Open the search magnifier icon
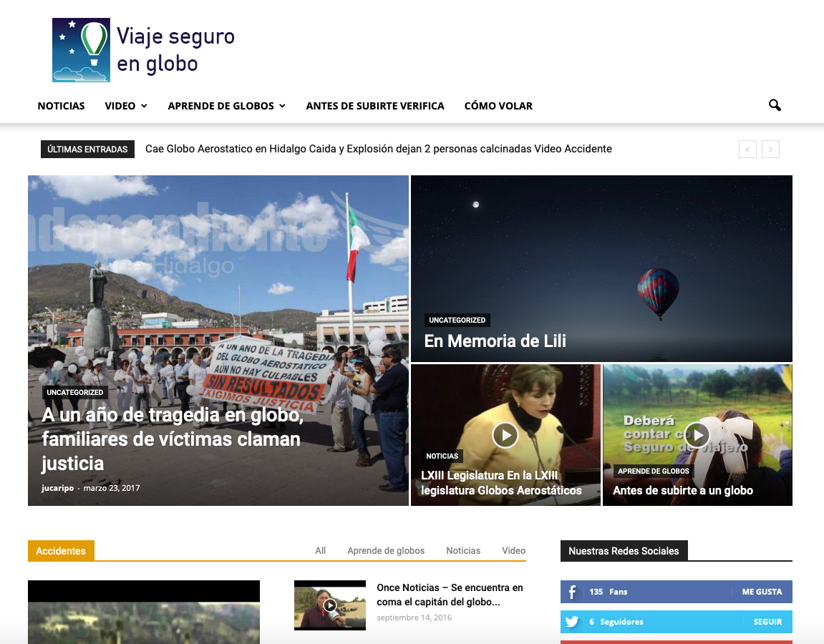 click(x=775, y=105)
